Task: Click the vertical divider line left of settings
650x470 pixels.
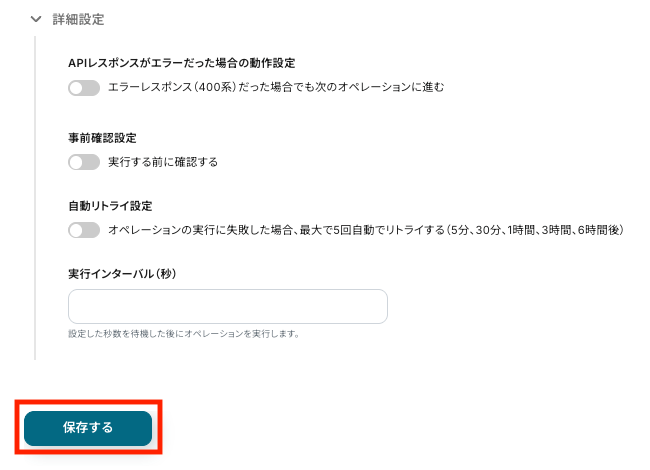Action: pyautogui.click(x=35, y=200)
